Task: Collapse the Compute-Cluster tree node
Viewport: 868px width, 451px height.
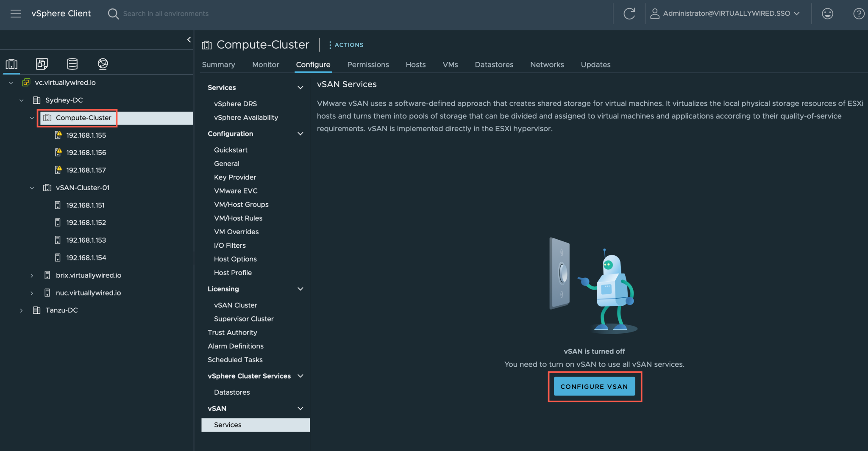Action: (x=32, y=118)
